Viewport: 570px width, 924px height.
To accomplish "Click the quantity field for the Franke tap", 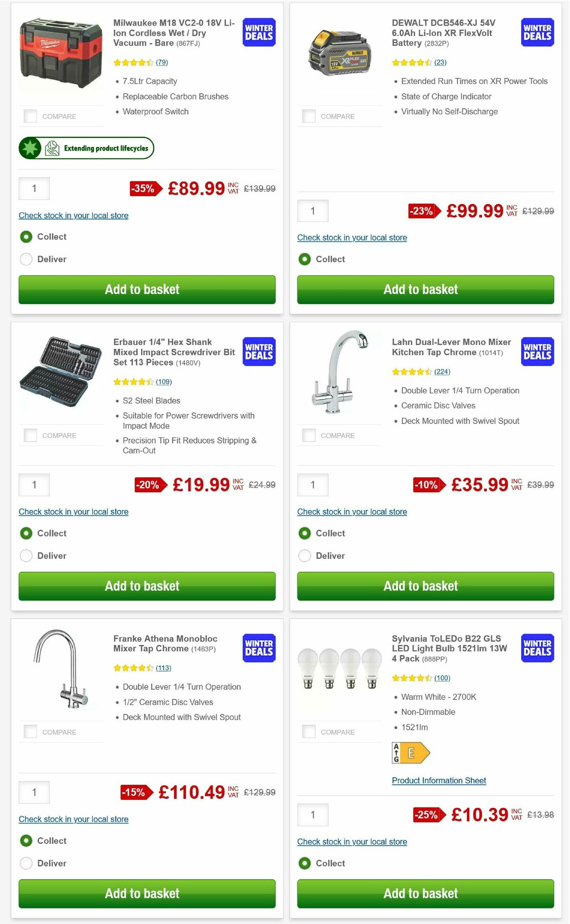I will 34,792.
